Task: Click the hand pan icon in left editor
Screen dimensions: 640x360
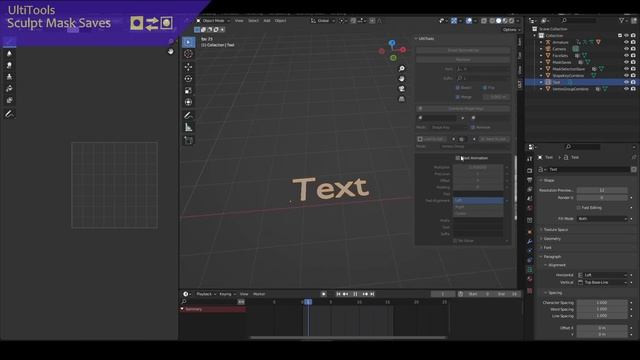Action: point(171,51)
